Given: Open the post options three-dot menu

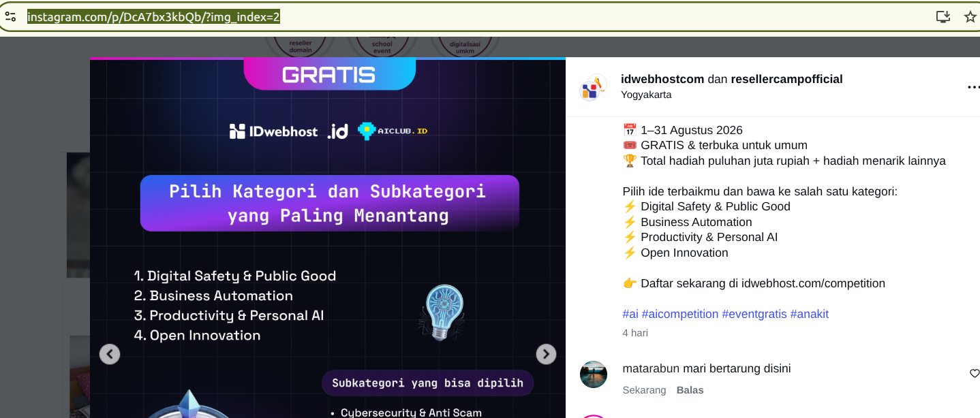Looking at the screenshot, I should point(973,87).
